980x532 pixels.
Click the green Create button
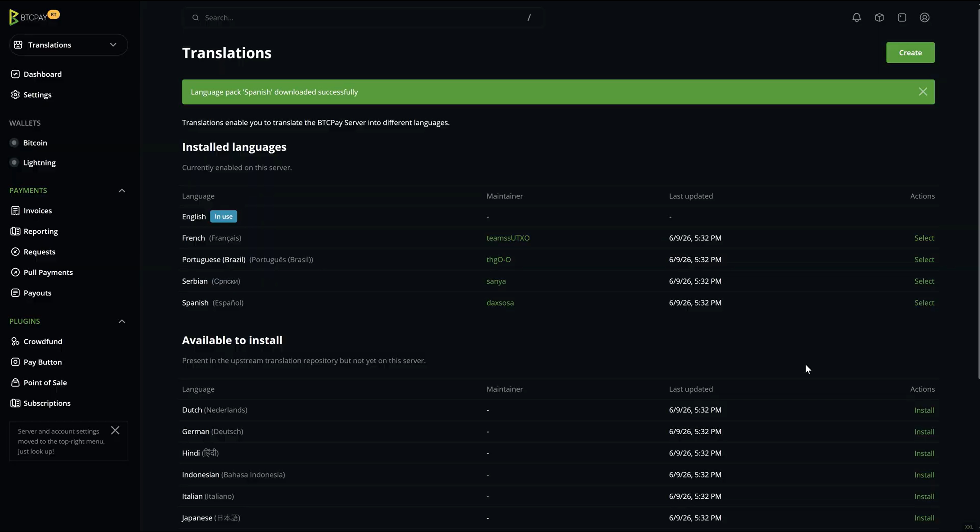pyautogui.click(x=910, y=53)
